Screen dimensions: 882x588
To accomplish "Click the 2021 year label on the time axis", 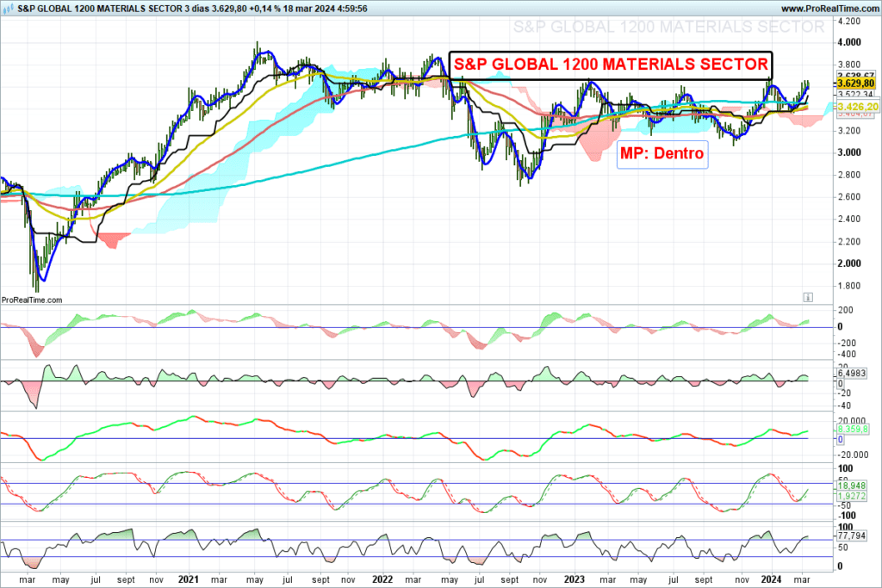I will click(188, 579).
